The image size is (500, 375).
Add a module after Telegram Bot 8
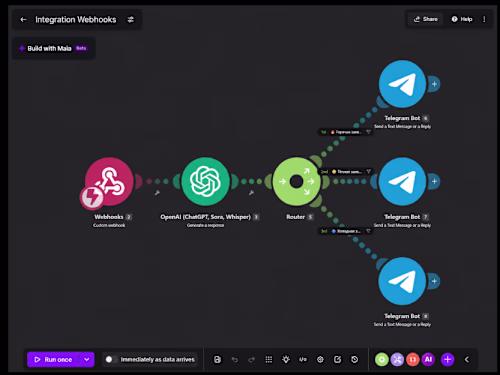(x=434, y=281)
